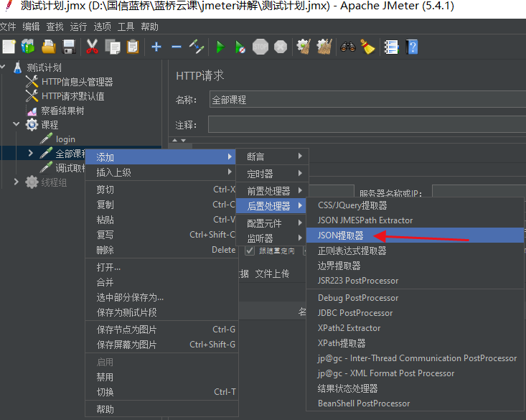Select HTTP请求默认值 tree node
The image size is (526, 420).
tap(72, 96)
